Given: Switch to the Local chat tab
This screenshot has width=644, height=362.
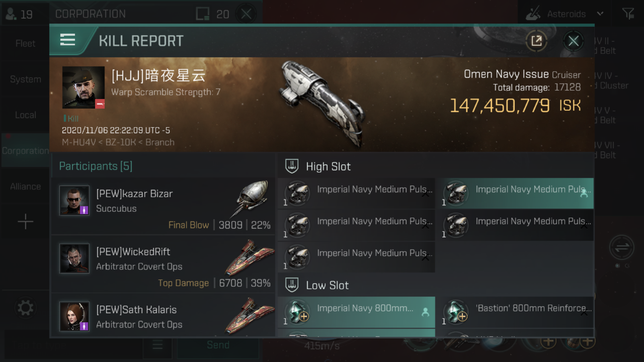Looking at the screenshot, I should coord(25,115).
